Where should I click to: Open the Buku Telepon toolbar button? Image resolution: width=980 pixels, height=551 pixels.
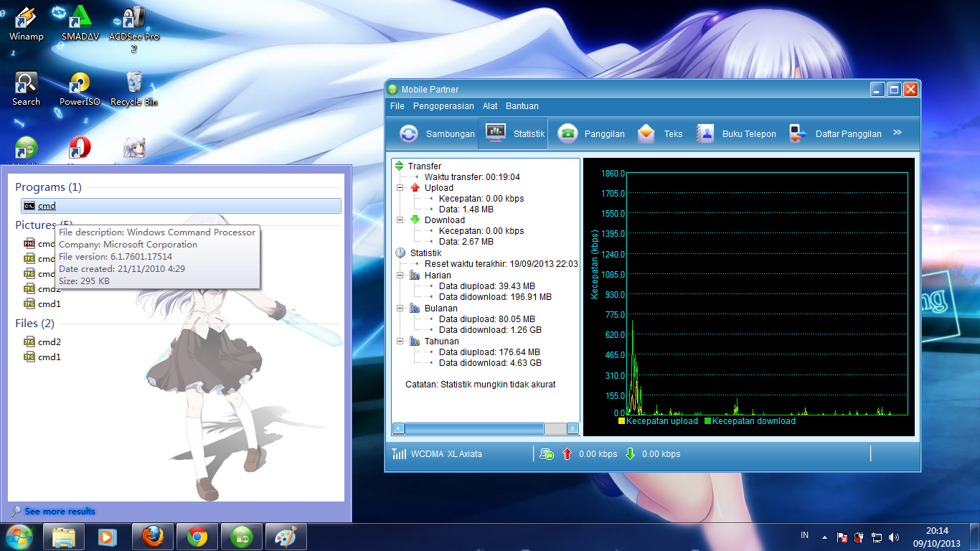coord(736,134)
